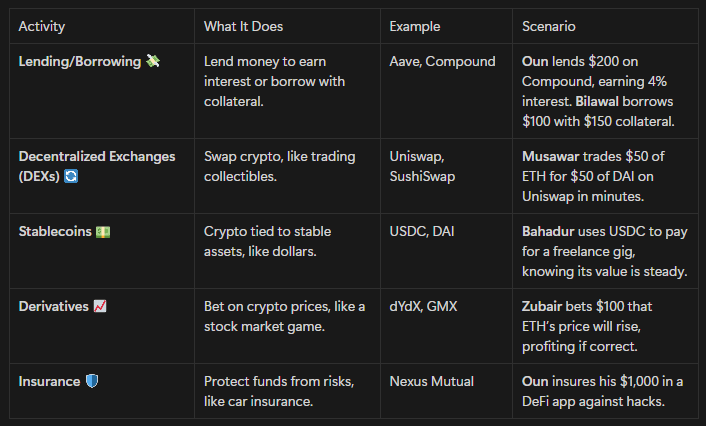
Task: Click the Scenario column header
Action: click(x=548, y=27)
